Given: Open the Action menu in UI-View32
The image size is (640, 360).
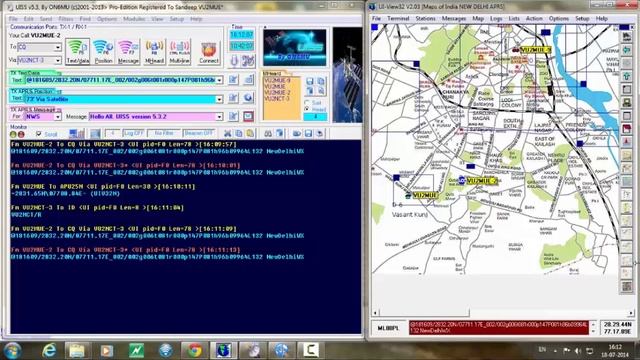Looking at the screenshot, I should (x=534, y=18).
